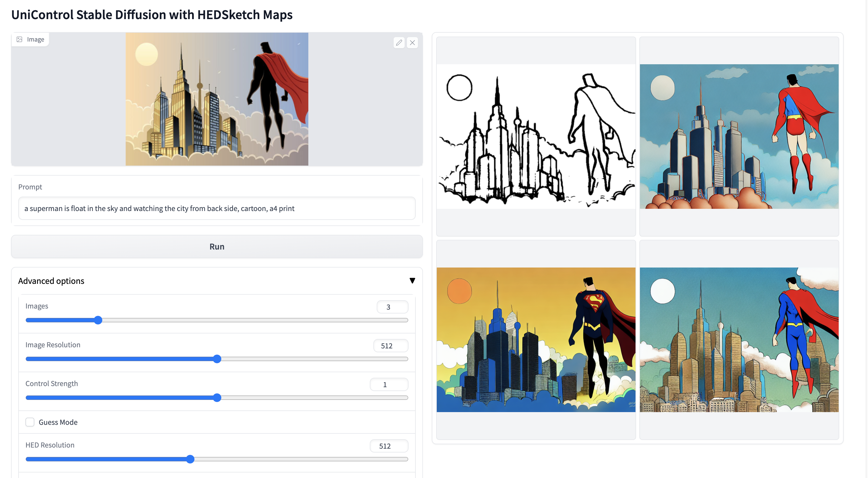
Task: Open the black-and-white HED sketch thumbnail
Action: click(x=536, y=137)
